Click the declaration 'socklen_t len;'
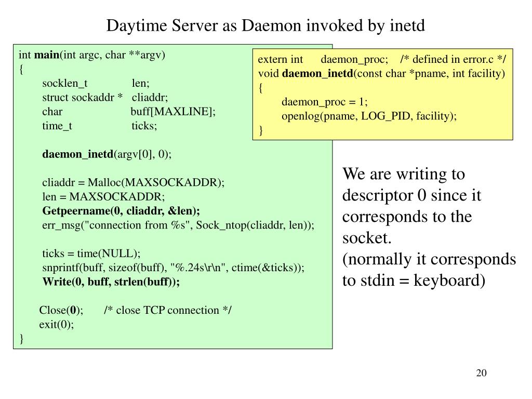Image resolution: width=532 pixels, height=399 pixels. [x=96, y=84]
